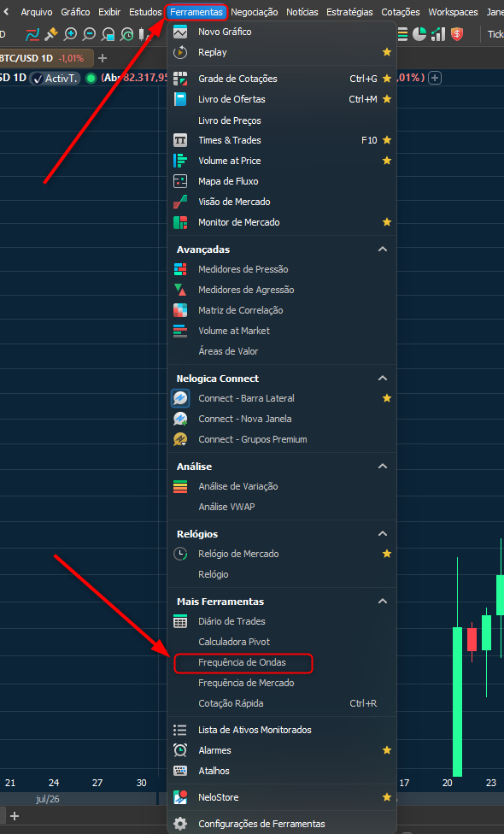Collapse the Avançadas section
This screenshot has width=504, height=834.
pos(382,250)
